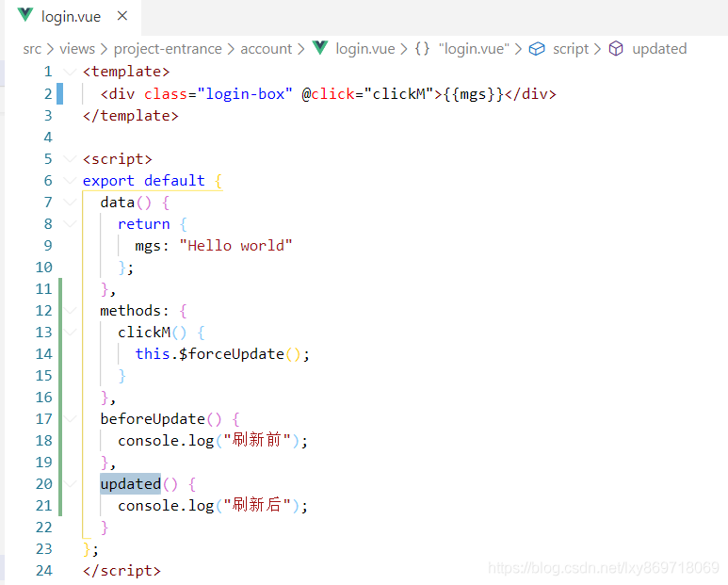Viewport: 728px width, 585px height.
Task: Open the views breadcrumb segment
Action: pos(77,49)
